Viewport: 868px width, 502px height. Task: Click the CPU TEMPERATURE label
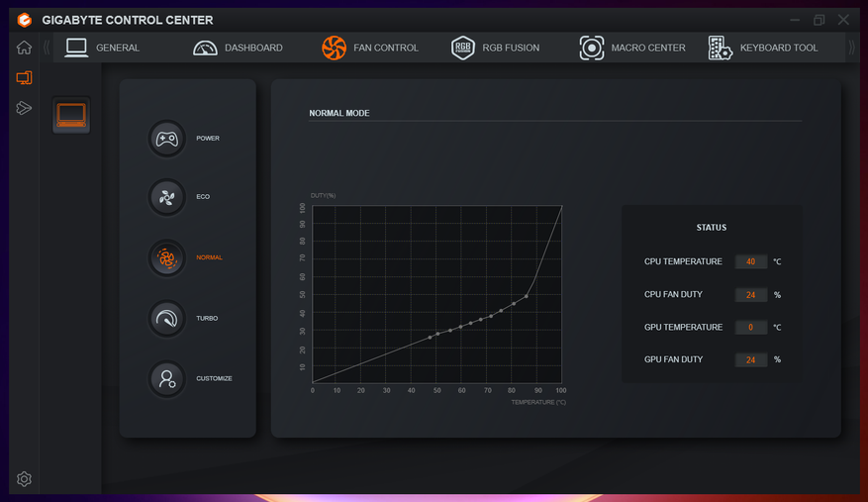coord(683,261)
